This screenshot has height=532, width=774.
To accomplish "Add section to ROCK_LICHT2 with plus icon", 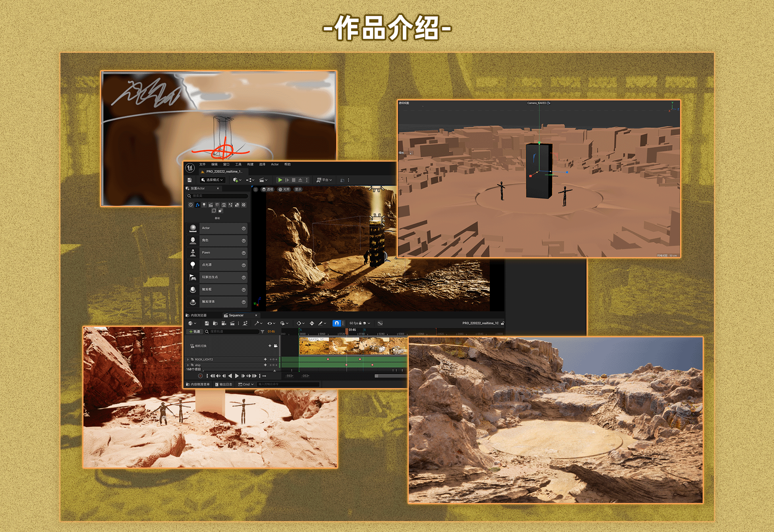I will 265,360.
